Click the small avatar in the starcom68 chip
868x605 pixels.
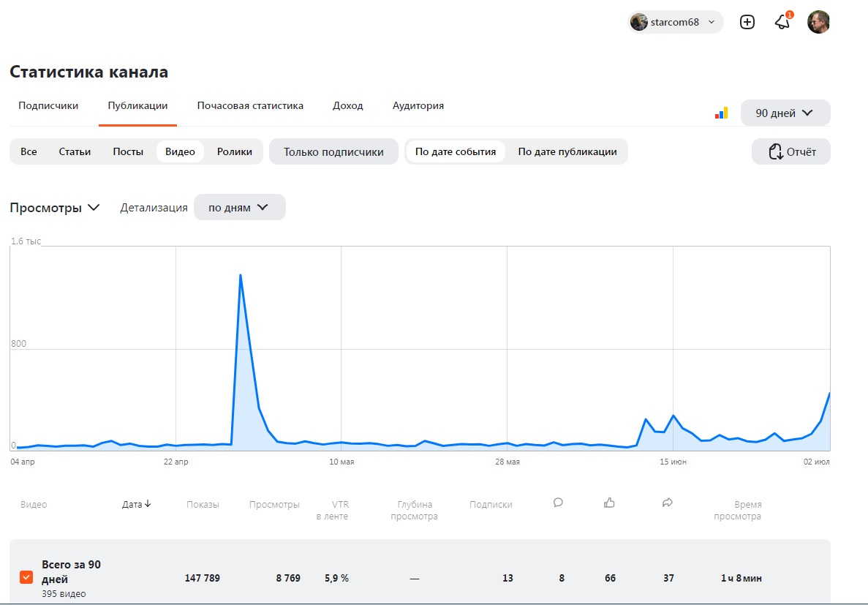pos(639,22)
